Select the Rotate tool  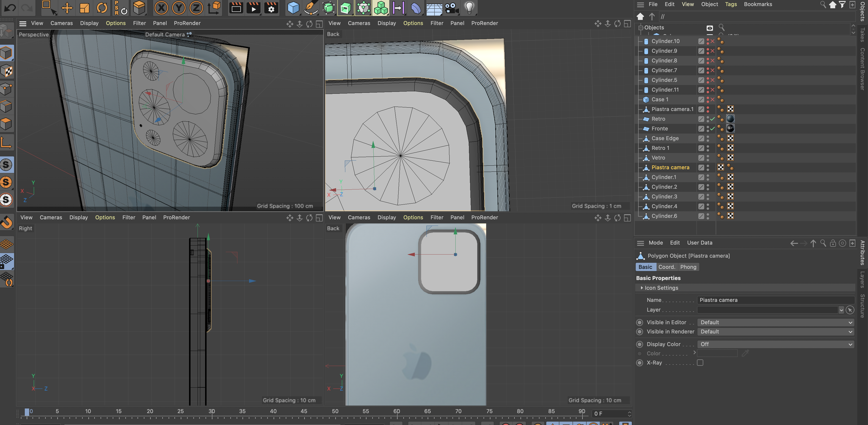[x=102, y=8]
